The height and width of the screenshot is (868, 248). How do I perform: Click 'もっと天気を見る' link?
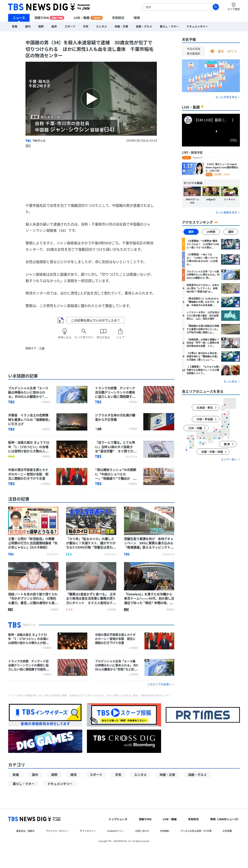pyautogui.click(x=228, y=97)
